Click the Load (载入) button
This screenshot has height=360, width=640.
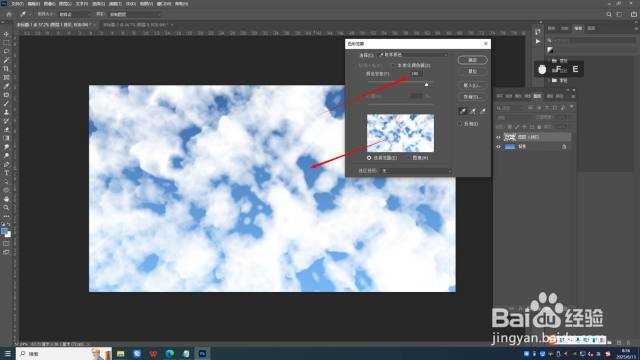473,85
